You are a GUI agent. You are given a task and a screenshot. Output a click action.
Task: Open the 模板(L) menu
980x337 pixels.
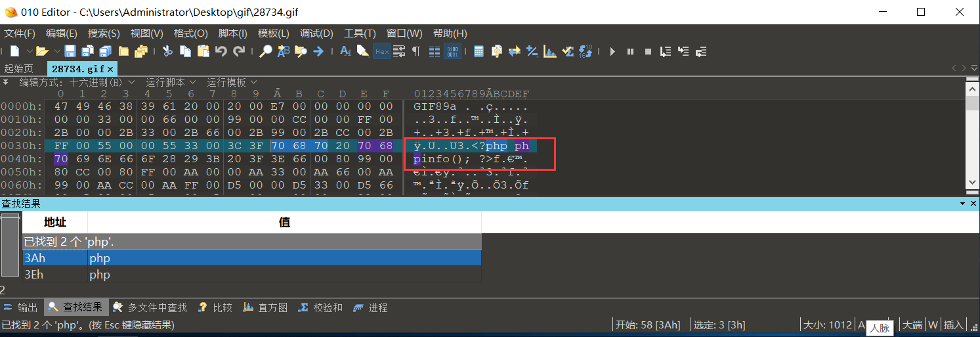point(274,34)
